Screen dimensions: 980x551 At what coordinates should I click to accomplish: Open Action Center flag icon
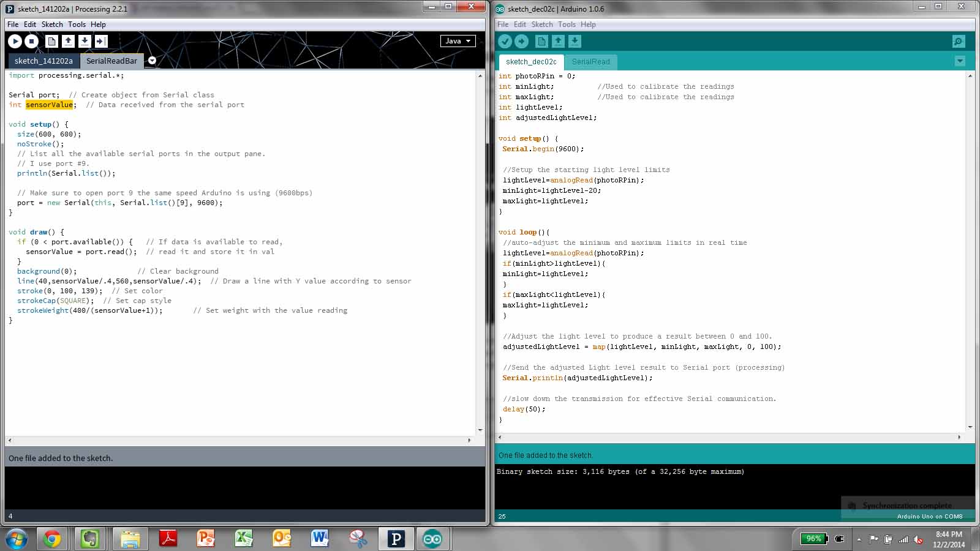[873, 539]
